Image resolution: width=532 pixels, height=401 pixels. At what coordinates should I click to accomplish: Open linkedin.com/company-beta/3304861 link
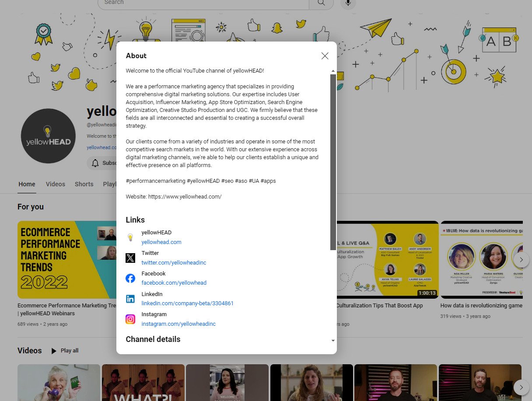[187, 303]
